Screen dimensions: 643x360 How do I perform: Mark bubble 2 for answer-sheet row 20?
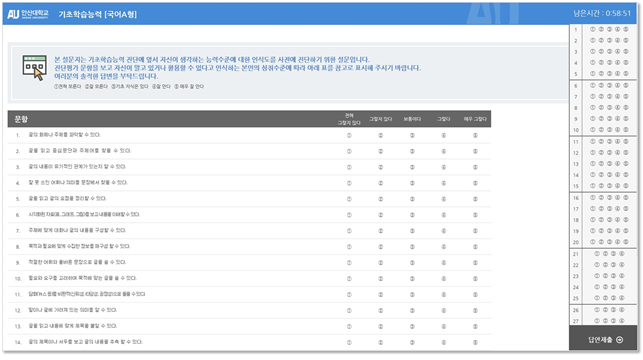[x=601, y=242]
